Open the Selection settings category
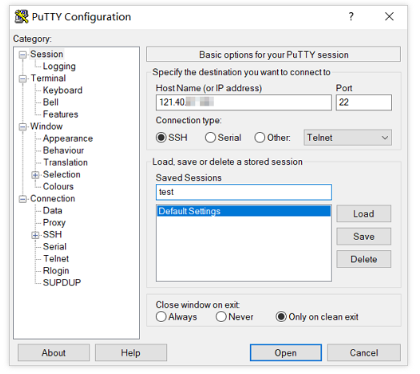 pyautogui.click(x=62, y=174)
